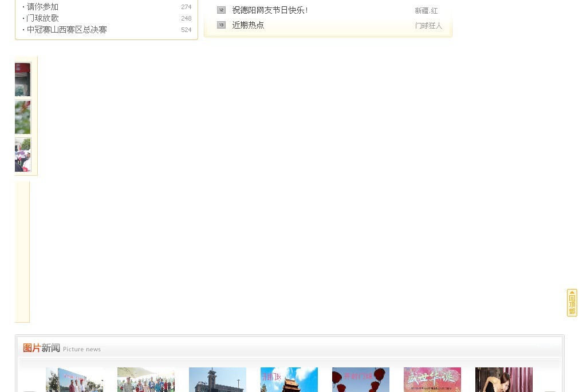The height and width of the screenshot is (392, 579).
Task: View author profile 新疆.红
Action: pos(426,11)
